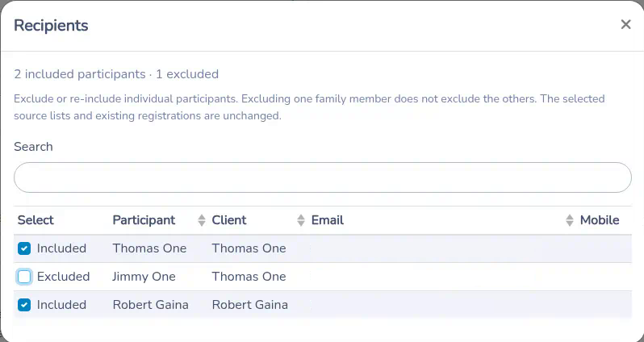Select participant cell Jimmy One
644x342 pixels.
click(144, 277)
